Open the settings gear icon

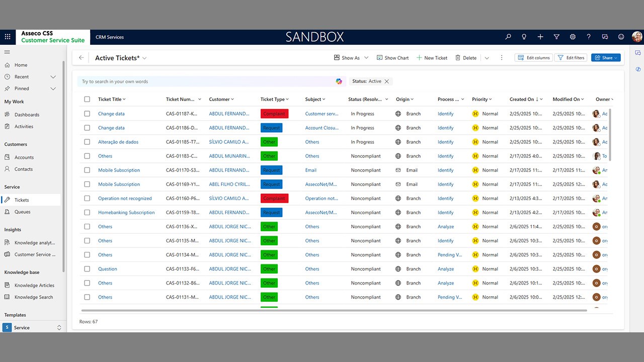coord(573,37)
